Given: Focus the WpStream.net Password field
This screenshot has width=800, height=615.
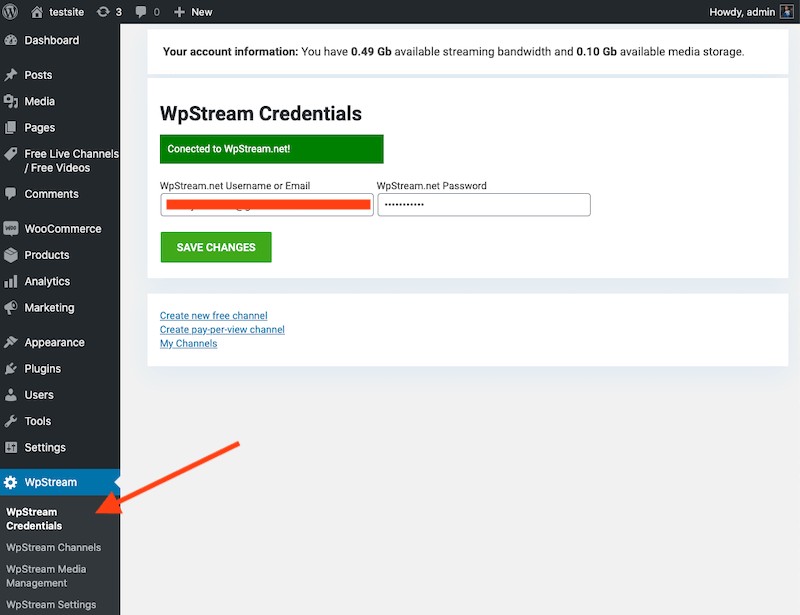Looking at the screenshot, I should coord(484,205).
